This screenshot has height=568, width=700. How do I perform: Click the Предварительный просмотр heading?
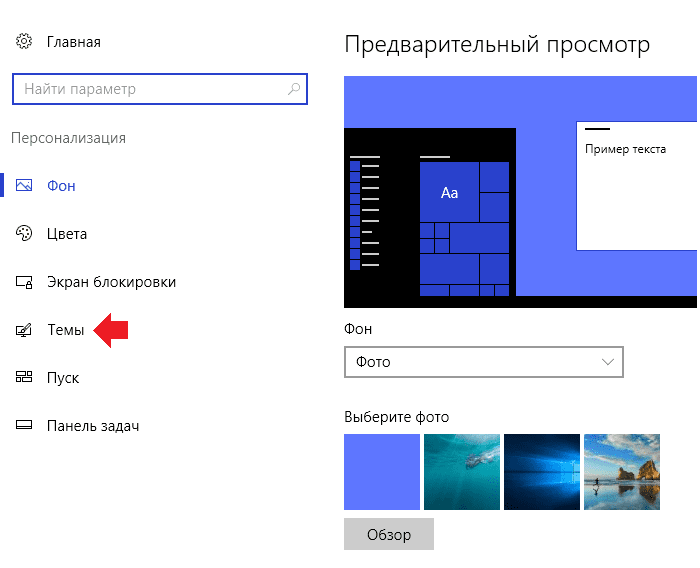[x=497, y=45]
